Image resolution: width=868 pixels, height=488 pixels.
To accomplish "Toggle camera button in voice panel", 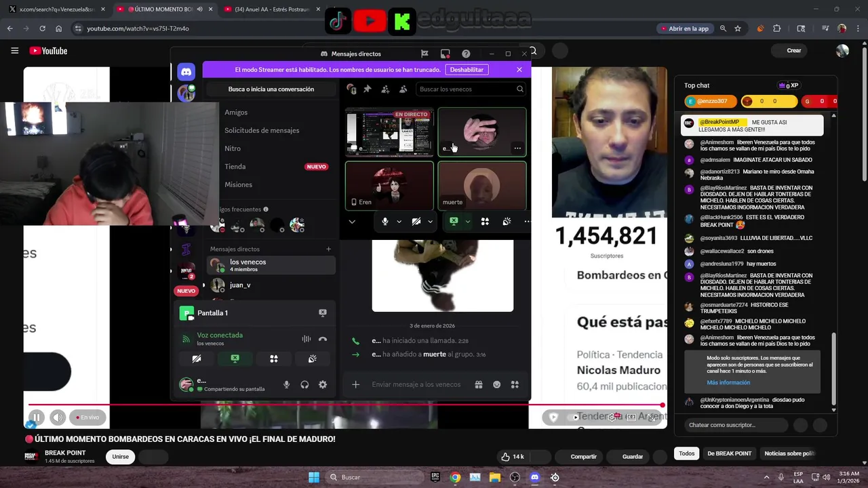I will (x=197, y=359).
